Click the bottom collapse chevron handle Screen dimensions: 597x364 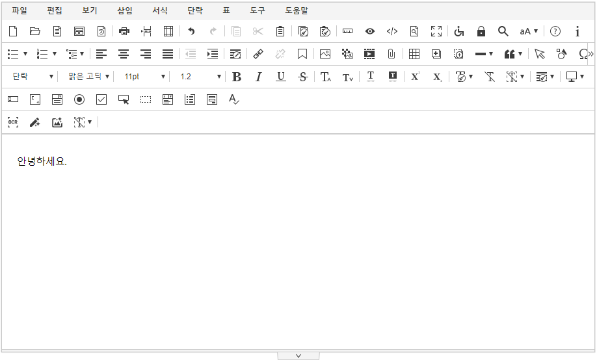[x=298, y=356]
